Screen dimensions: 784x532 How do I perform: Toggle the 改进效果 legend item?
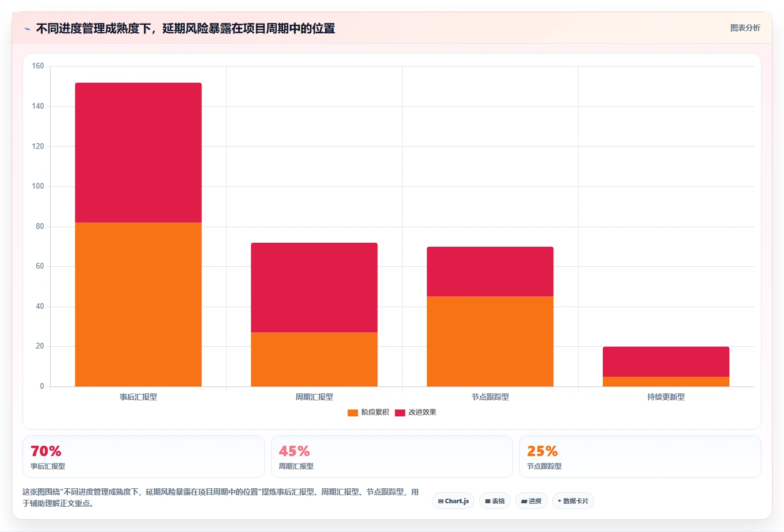415,412
